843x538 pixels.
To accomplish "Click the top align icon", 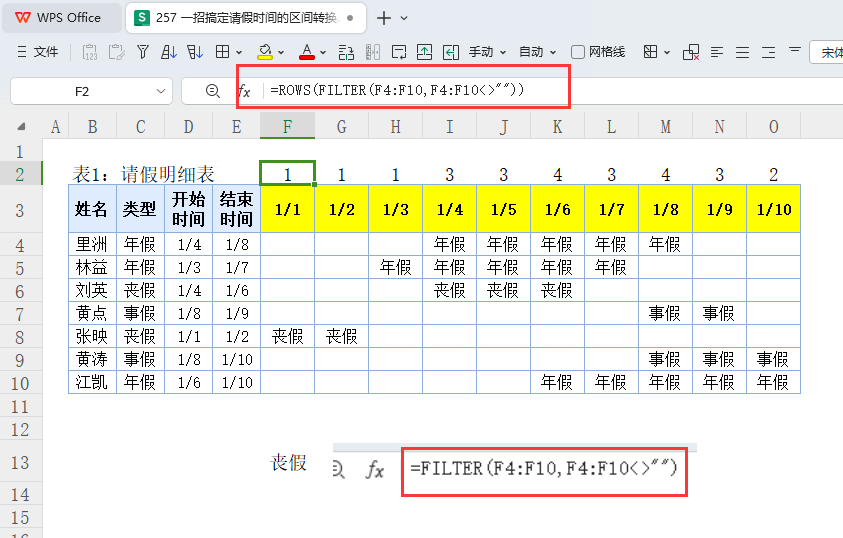I will tap(795, 51).
